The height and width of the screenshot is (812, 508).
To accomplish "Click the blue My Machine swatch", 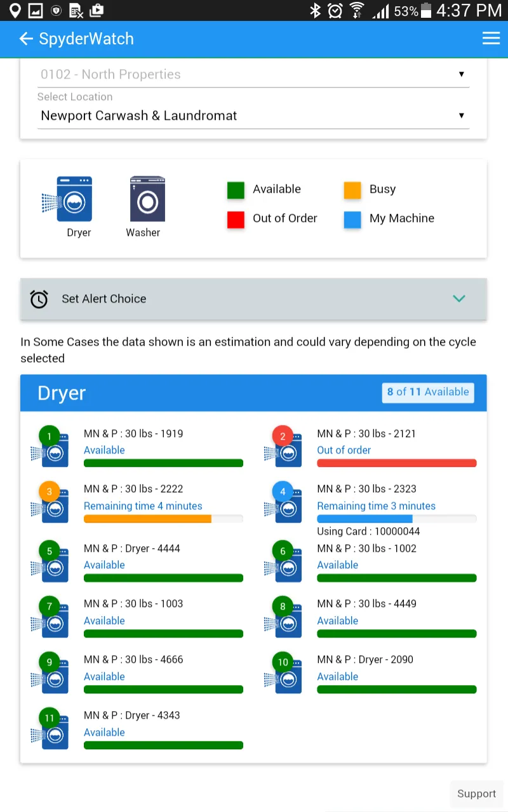I will 352,219.
